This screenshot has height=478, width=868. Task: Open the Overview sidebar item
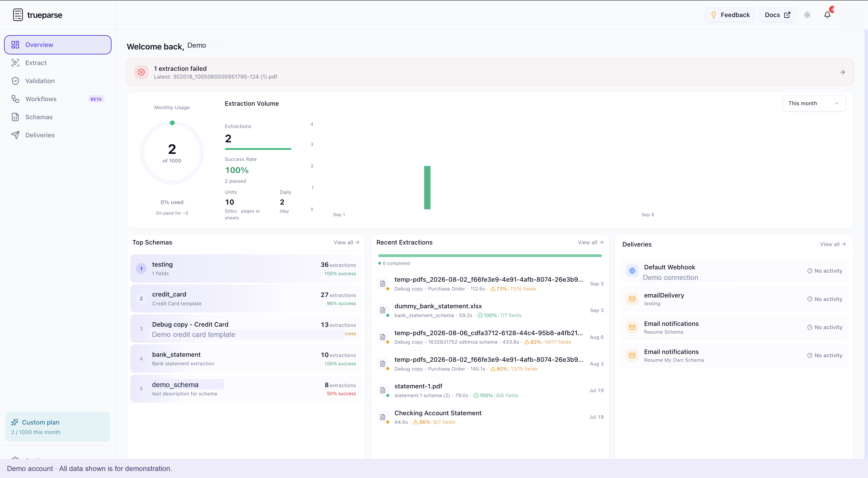tap(58, 45)
